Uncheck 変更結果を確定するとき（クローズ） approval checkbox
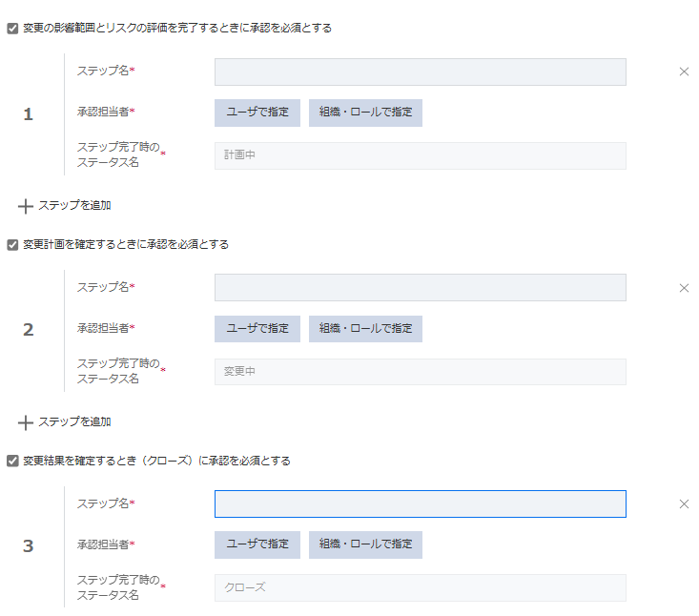 point(12,462)
